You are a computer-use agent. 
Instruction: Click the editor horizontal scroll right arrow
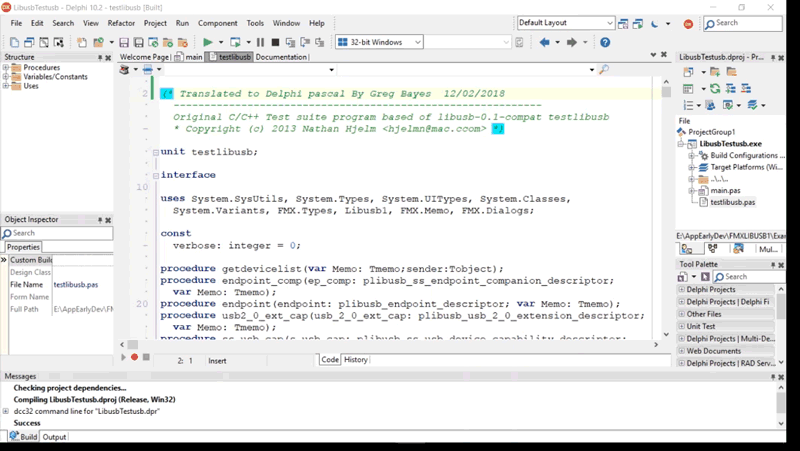[656, 345]
